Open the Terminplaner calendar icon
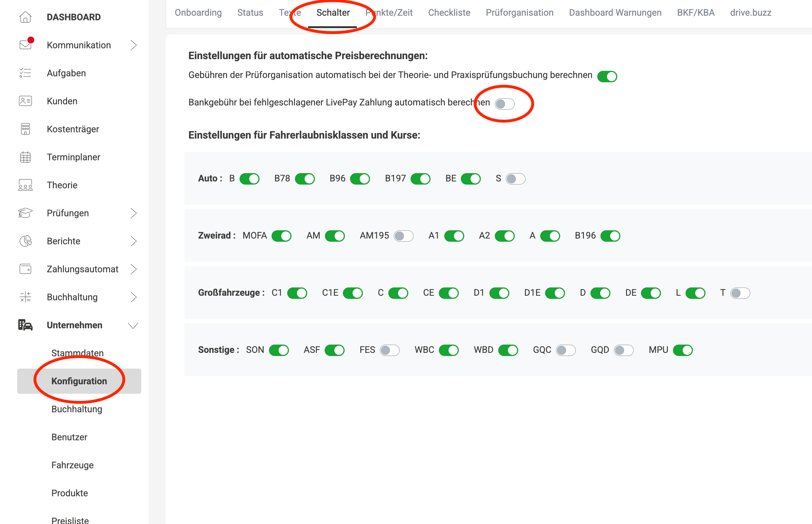Screen dimensions: 812x524 pos(25,157)
